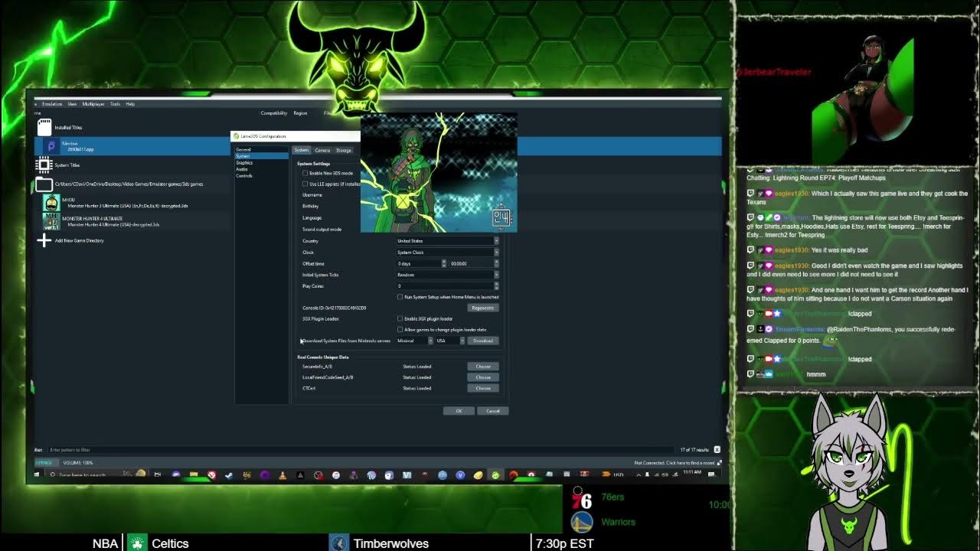Click OK in the configuration dialog

pyautogui.click(x=459, y=411)
